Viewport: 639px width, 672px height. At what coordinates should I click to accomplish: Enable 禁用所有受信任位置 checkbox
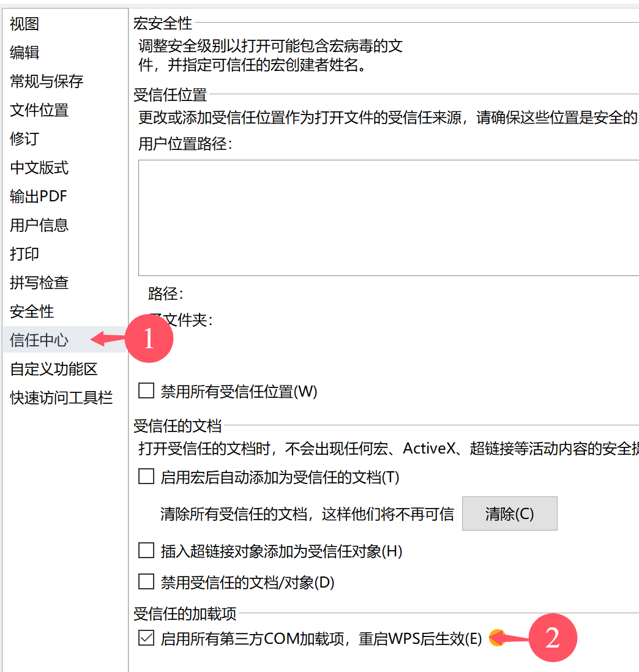pos(146,392)
